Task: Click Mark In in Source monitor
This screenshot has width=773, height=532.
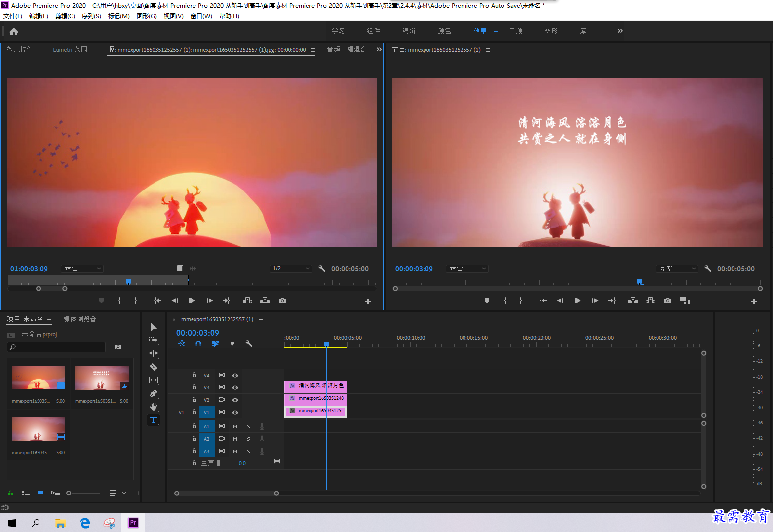Action: point(120,301)
